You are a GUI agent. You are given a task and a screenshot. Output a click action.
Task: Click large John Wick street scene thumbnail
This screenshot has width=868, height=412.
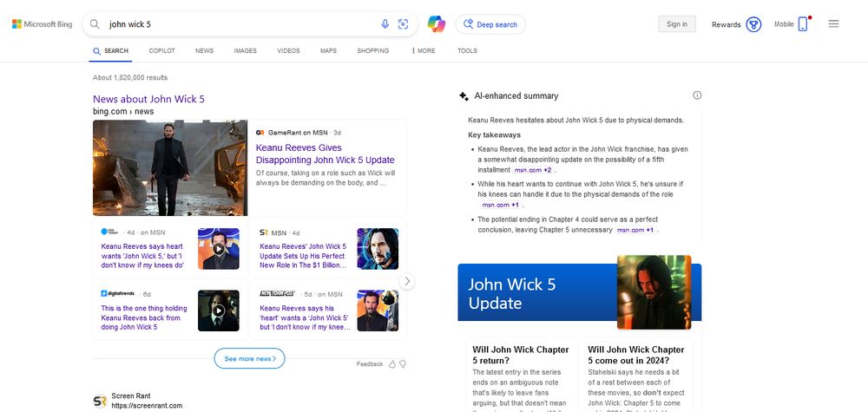click(x=170, y=168)
